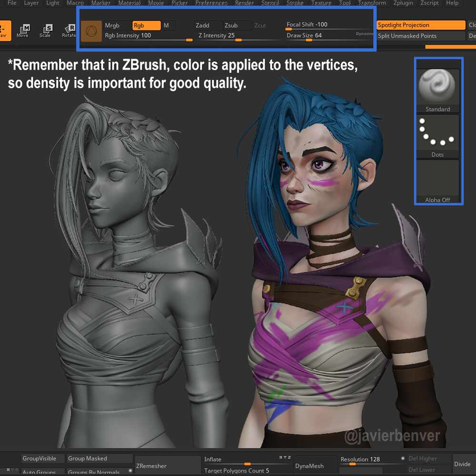Screen dimensions: 476x476
Task: Open the Render menu
Action: coord(244,3)
